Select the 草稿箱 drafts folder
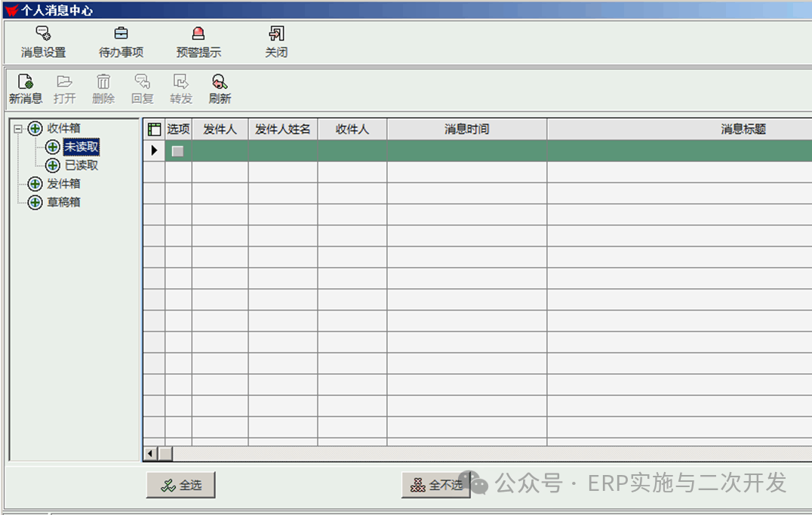The image size is (812, 515). (x=63, y=202)
